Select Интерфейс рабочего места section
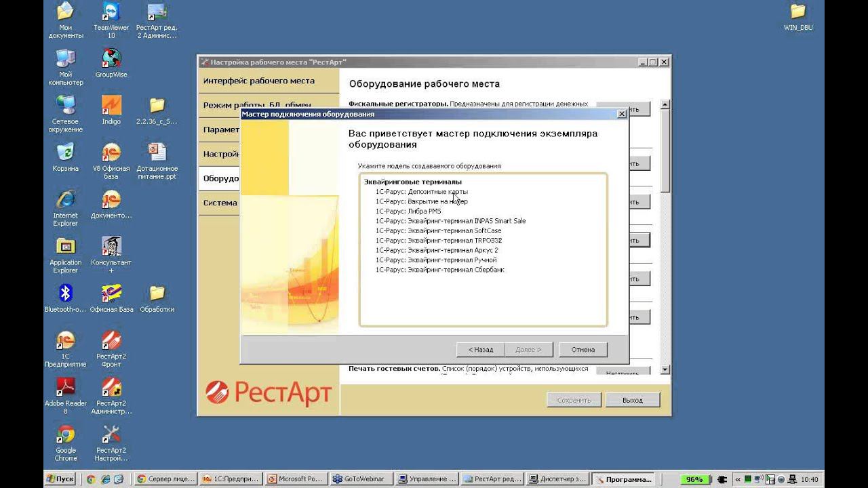Viewport: 868px width, 488px height. 269,81
